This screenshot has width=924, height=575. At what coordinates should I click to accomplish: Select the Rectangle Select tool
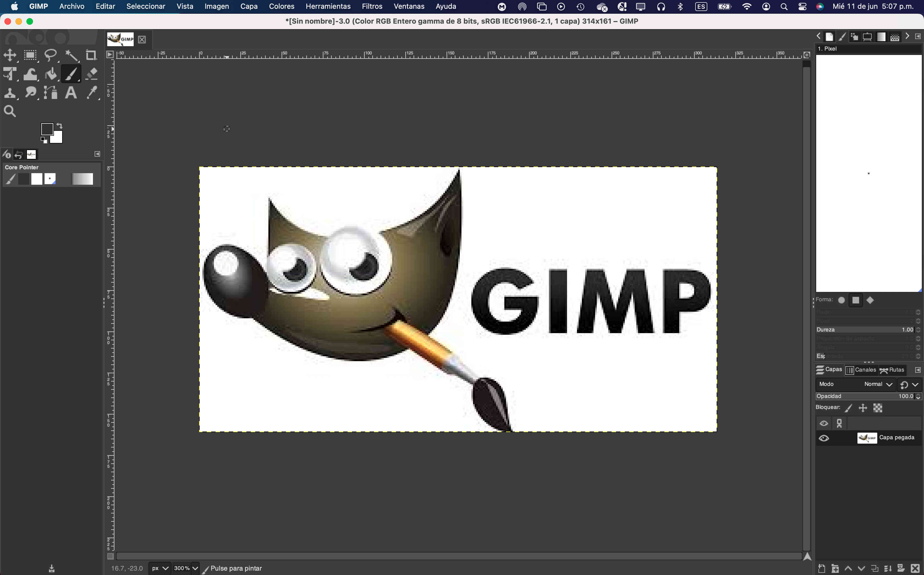click(x=30, y=55)
